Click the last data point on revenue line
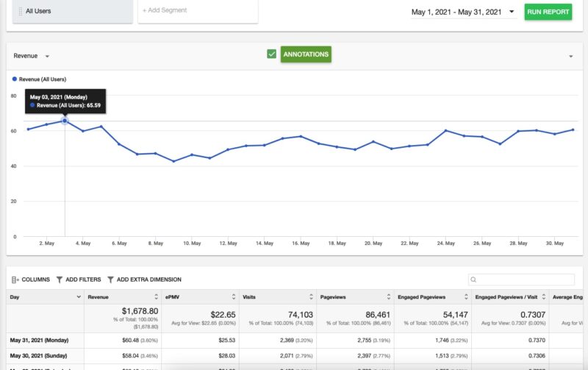588x370 pixels. 573,130
